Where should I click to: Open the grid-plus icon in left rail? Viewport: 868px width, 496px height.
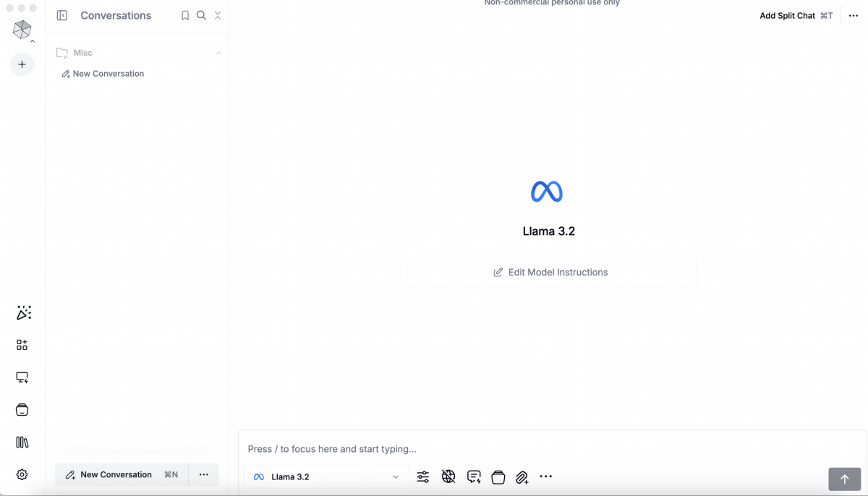[22, 345]
